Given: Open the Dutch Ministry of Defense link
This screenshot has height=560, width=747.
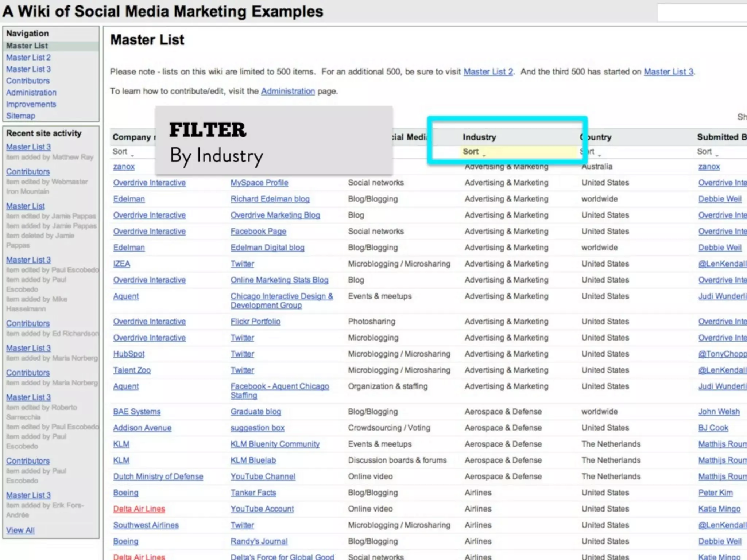Looking at the screenshot, I should (x=158, y=477).
